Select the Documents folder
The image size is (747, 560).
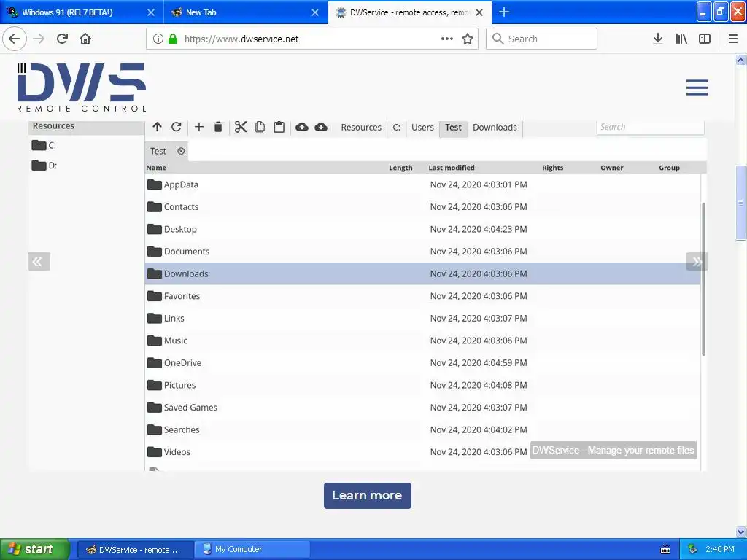coord(422,252)
